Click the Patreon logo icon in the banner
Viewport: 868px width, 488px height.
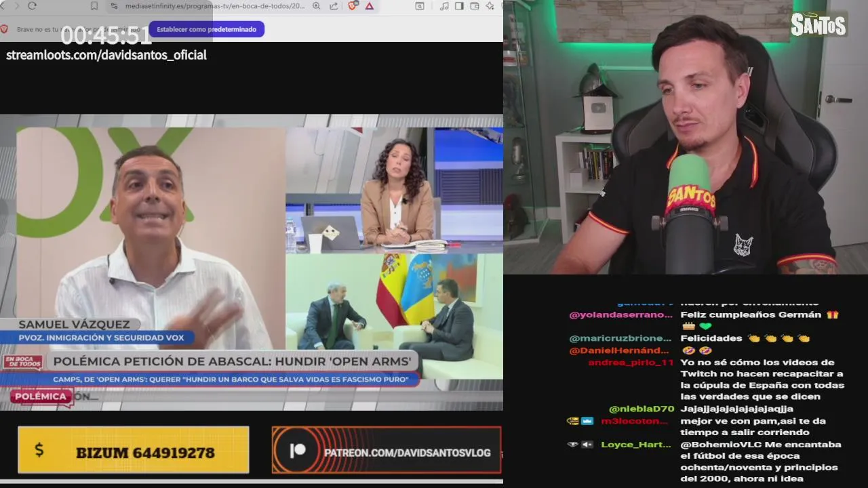297,451
